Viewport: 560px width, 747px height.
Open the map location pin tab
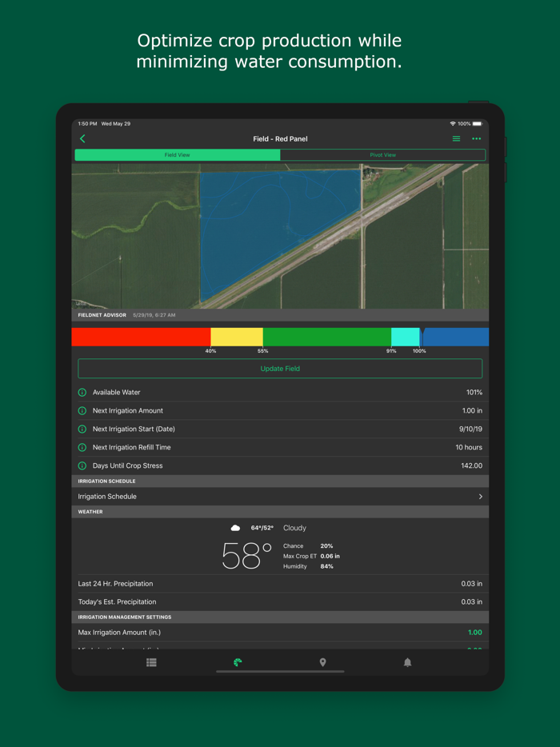pyautogui.click(x=322, y=662)
